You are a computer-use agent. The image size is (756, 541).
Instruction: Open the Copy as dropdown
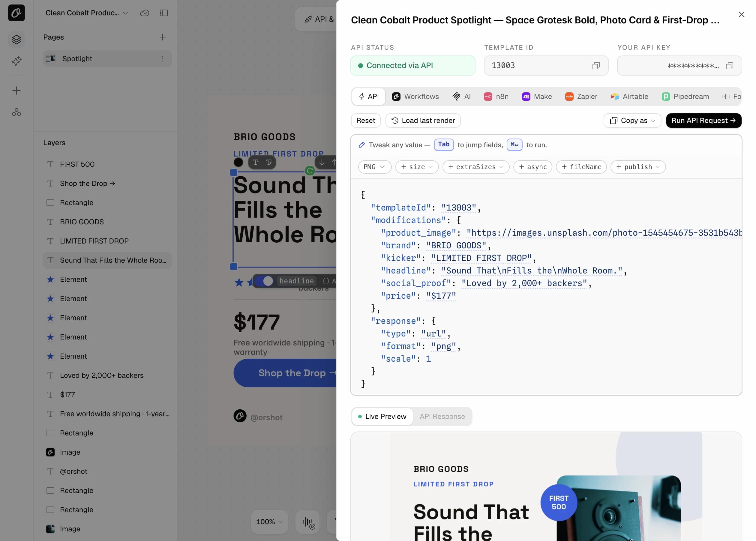click(x=632, y=121)
